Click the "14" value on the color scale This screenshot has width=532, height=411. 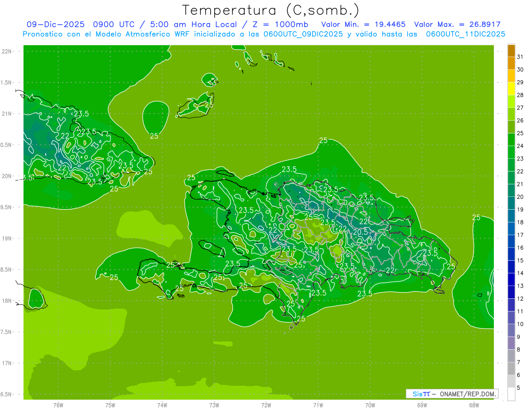click(520, 273)
